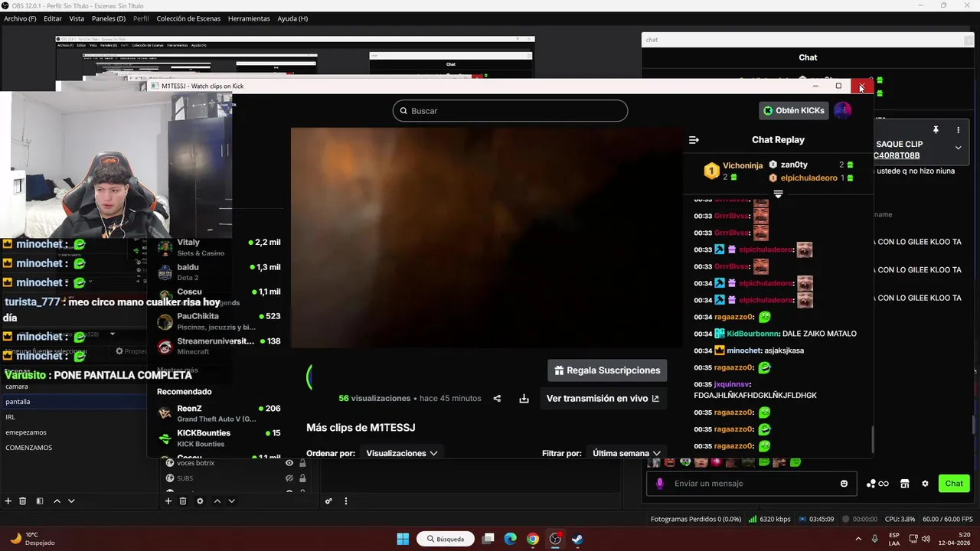Screen dimensions: 980x551
Task: Open the ReenZ recommended channel
Action: [218, 413]
